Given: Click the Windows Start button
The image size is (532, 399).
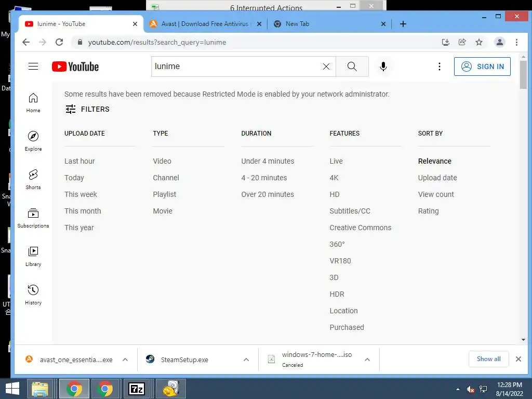Looking at the screenshot, I should pos(12,389).
